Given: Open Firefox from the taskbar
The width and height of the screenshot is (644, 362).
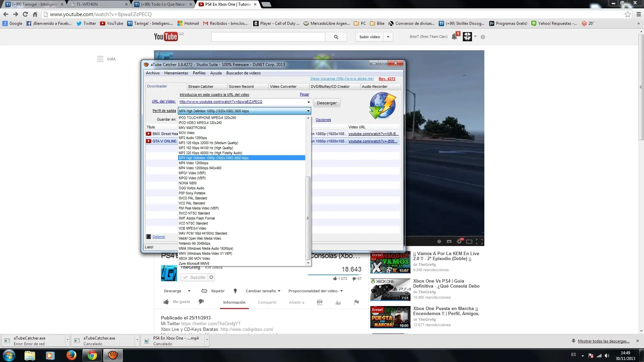Looking at the screenshot, I should 71,355.
